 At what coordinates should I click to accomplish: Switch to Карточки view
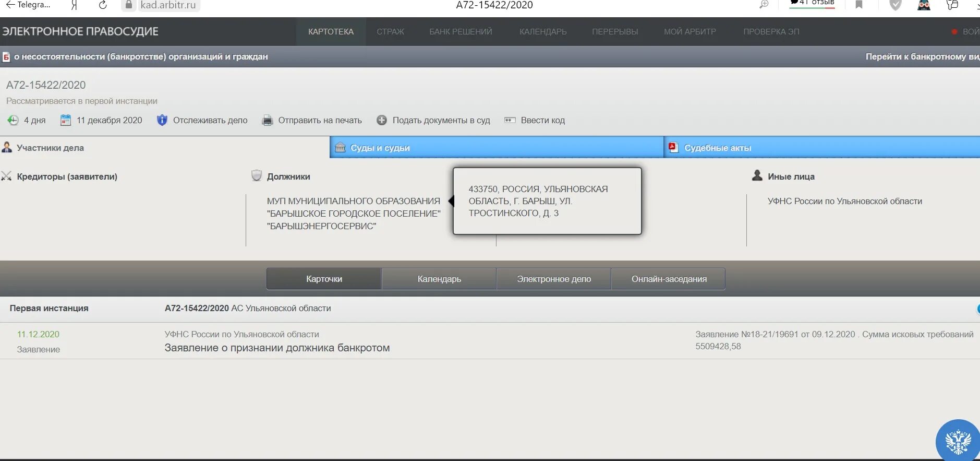coord(324,279)
